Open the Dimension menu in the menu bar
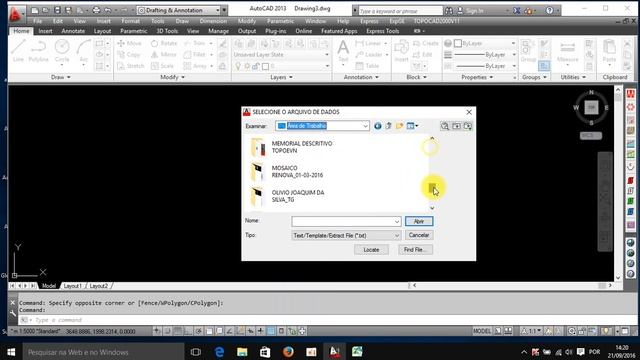Viewport: 640px width, 360px height. (213, 21)
